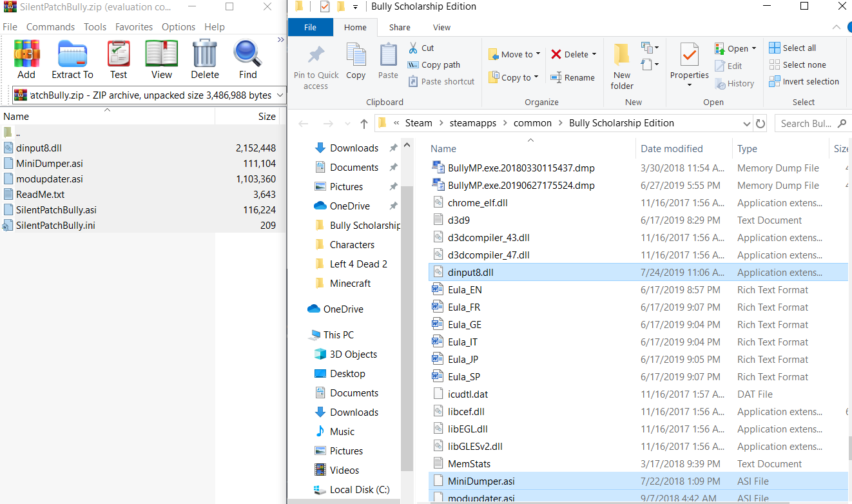This screenshot has width=852, height=504.
Task: Show more WinRAR toolbar buttons chevron
Action: pos(280,40)
